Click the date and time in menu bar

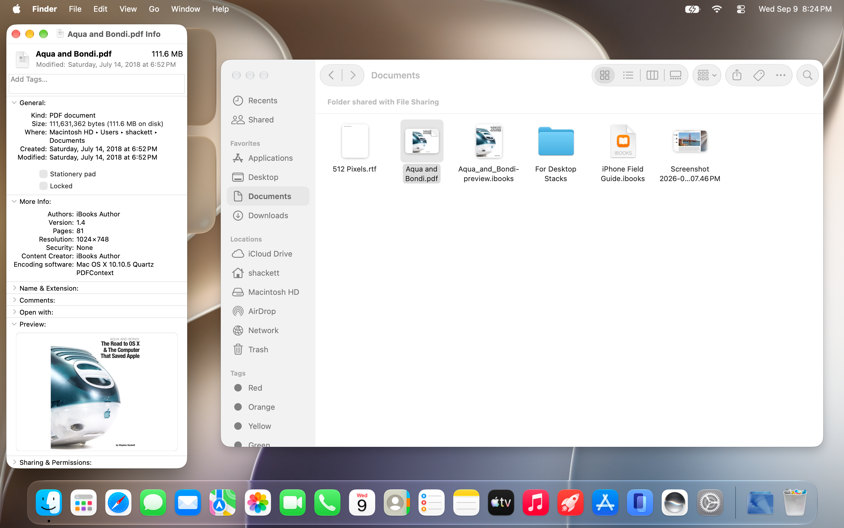click(x=794, y=9)
